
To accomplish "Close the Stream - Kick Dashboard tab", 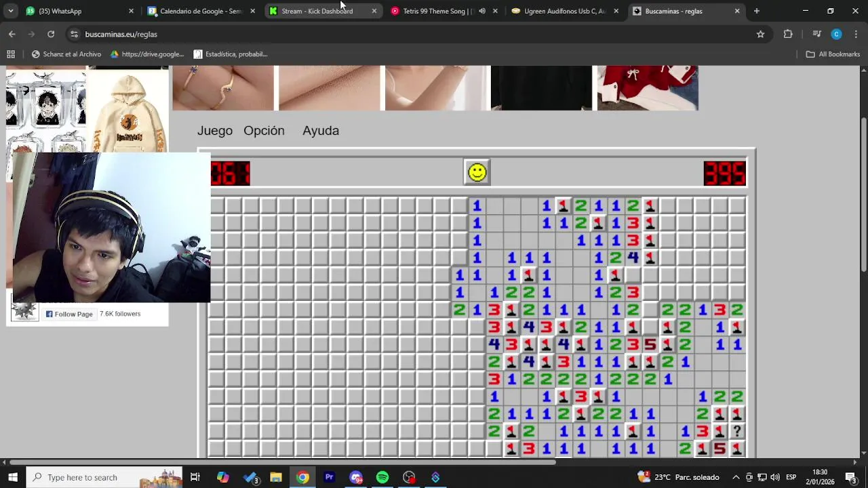I will point(374,11).
